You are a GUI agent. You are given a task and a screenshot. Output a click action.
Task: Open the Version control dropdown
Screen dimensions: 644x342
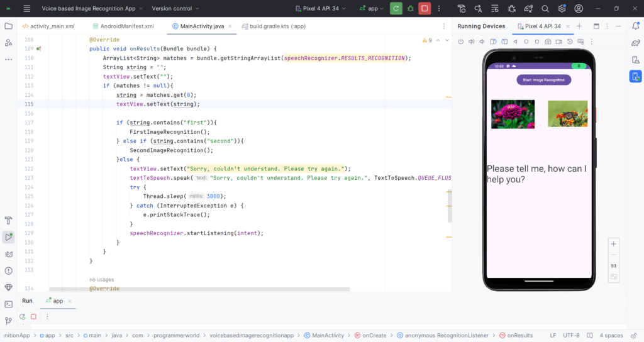pos(175,8)
